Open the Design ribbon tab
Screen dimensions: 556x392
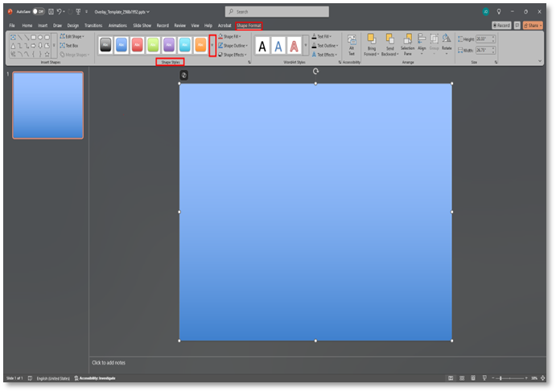(72, 25)
